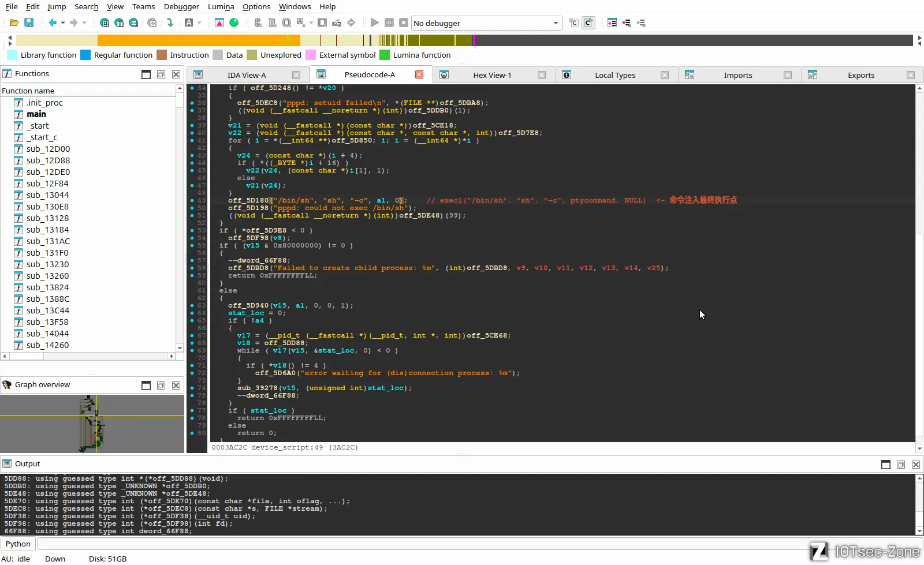This screenshot has width=924, height=565.
Task: Click the Python console language button
Action: (18, 544)
